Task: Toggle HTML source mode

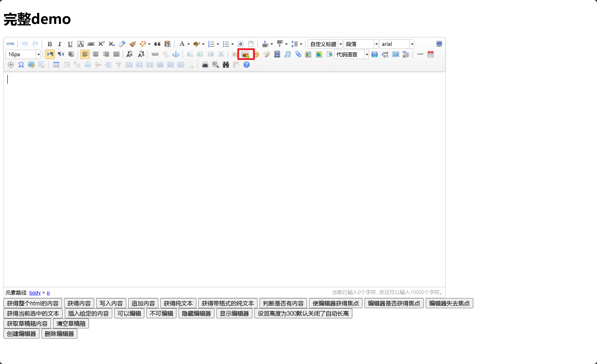Action: point(10,44)
